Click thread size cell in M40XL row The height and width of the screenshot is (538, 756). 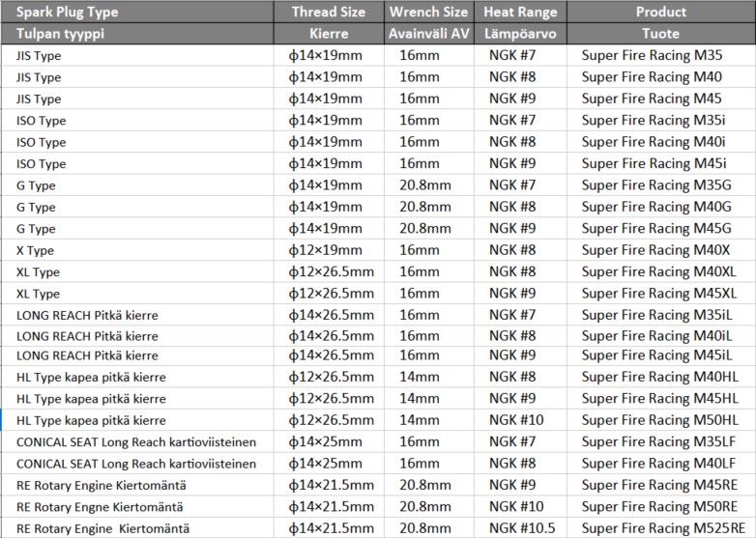329,272
